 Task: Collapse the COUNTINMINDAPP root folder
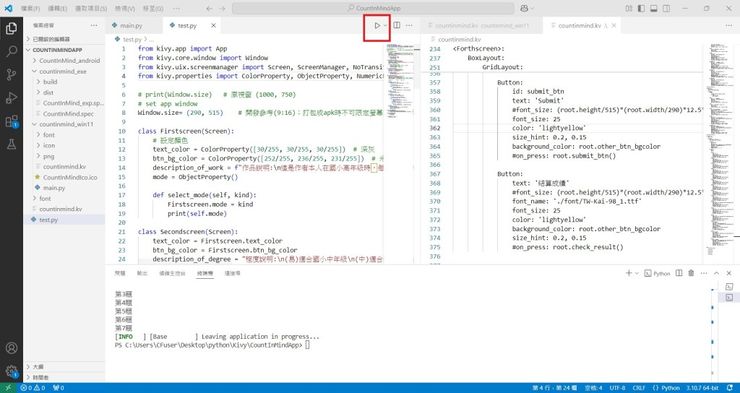click(64, 50)
